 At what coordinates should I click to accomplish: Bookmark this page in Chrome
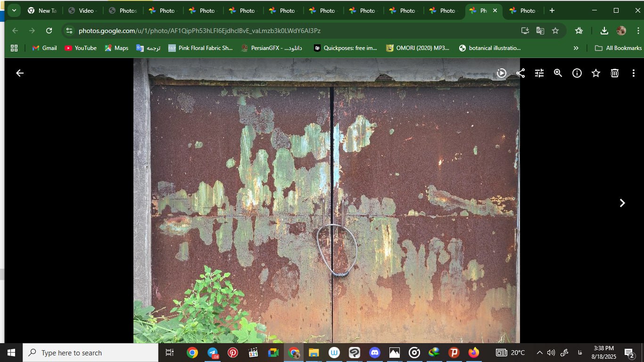[x=555, y=31]
